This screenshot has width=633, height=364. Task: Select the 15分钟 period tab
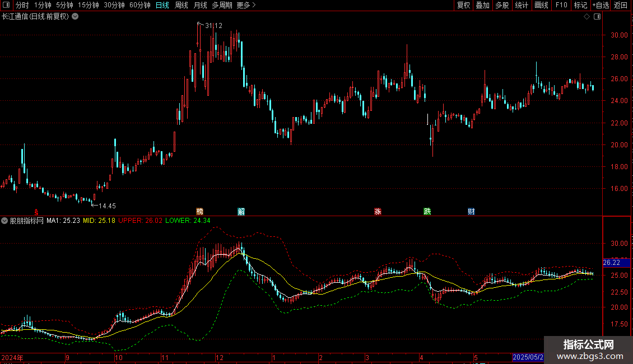tap(88, 5)
